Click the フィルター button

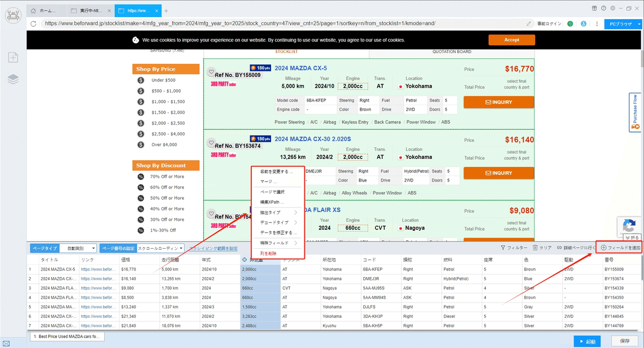514,248
